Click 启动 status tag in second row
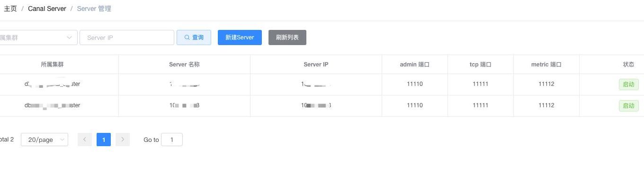 tap(628, 106)
